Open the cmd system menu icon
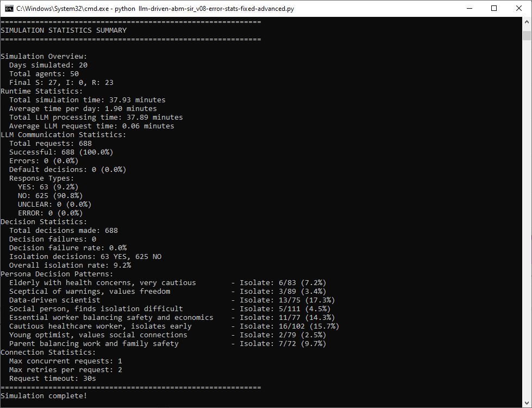Image resolution: width=532 pixels, height=408 pixels. coord(9,8)
